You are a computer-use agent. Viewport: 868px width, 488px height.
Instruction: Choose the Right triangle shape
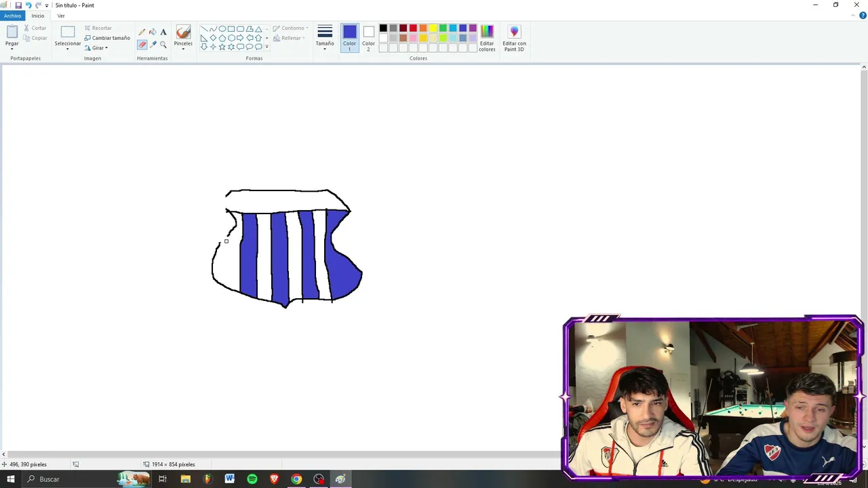[204, 38]
